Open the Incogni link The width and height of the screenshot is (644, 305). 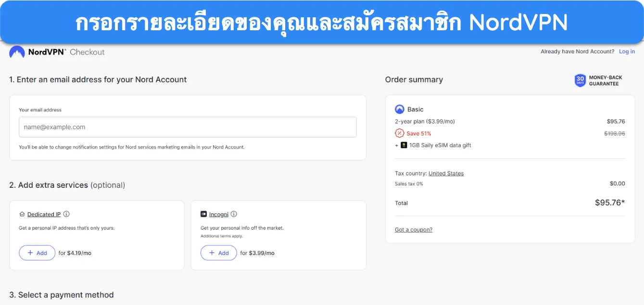(219, 214)
